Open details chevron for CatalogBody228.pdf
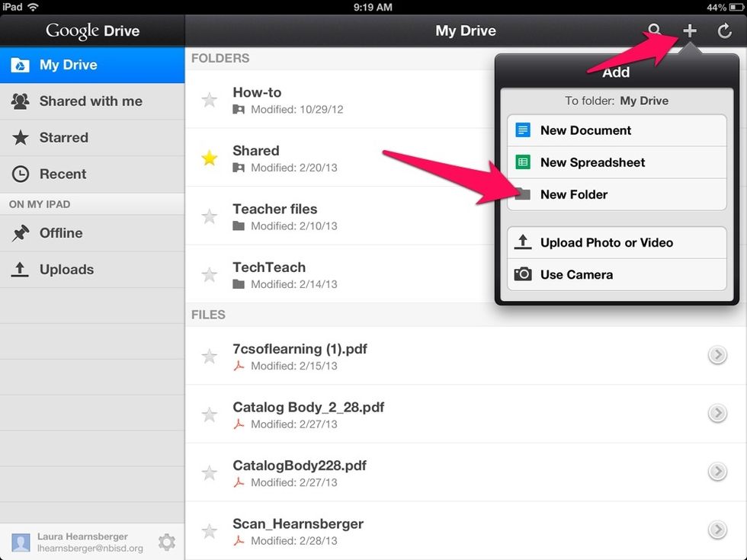This screenshot has width=747, height=560. coord(717,472)
